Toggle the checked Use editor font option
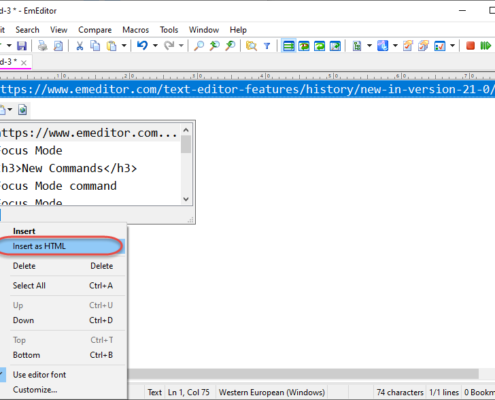Image resolution: width=495 pixels, height=400 pixels. [x=39, y=375]
